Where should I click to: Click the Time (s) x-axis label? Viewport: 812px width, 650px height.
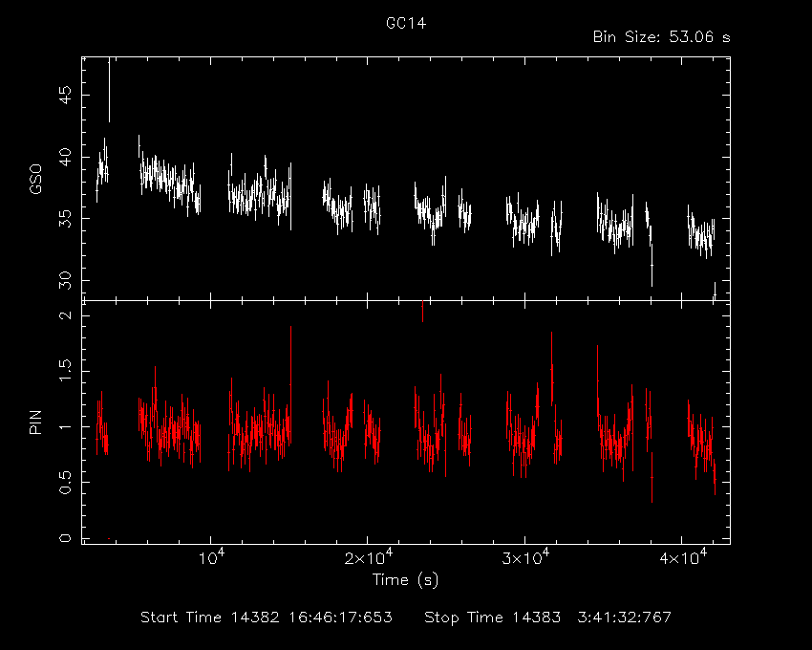[405, 579]
